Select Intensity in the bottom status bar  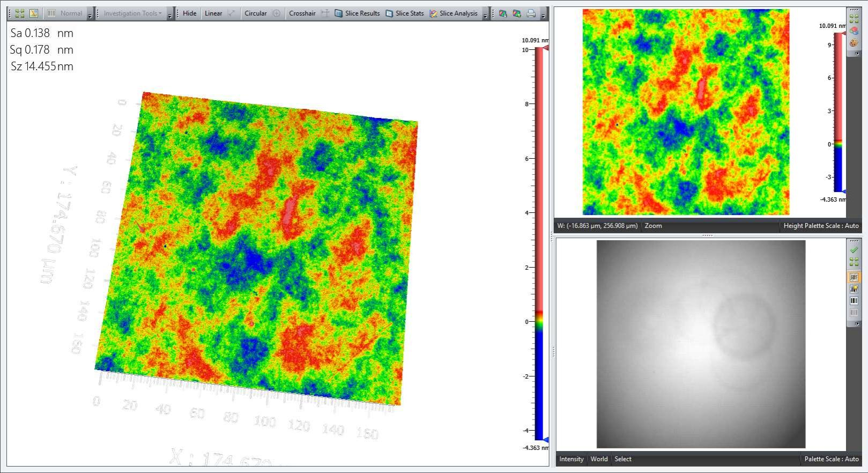[571, 459]
